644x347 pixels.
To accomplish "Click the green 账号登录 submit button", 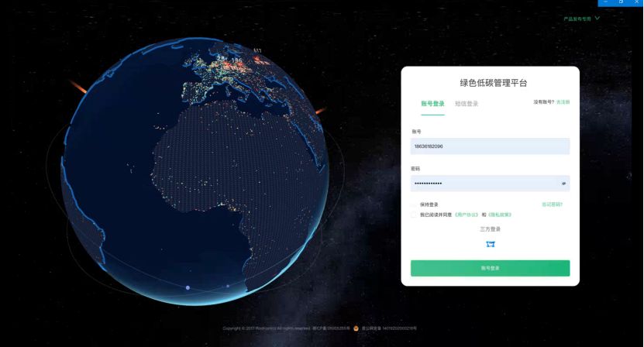I will click(490, 268).
